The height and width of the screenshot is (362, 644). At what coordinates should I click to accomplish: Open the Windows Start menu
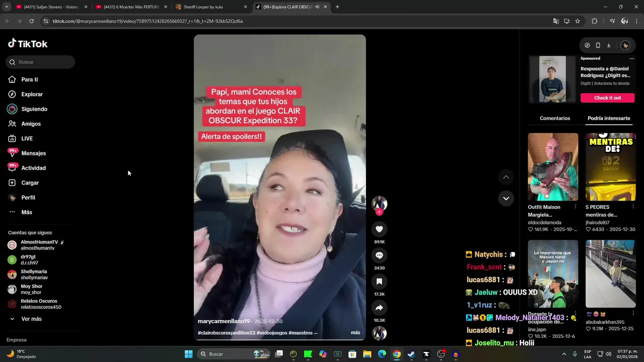click(x=188, y=354)
